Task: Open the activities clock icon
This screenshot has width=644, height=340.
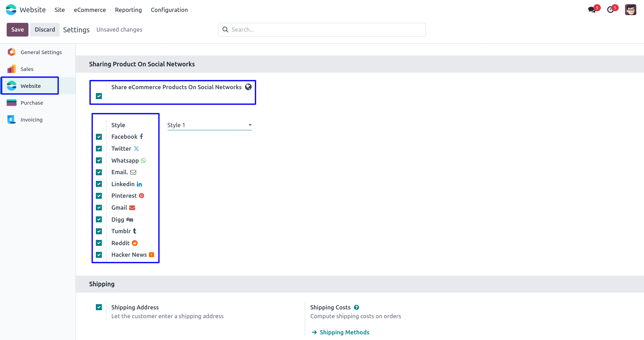Action: pyautogui.click(x=611, y=10)
